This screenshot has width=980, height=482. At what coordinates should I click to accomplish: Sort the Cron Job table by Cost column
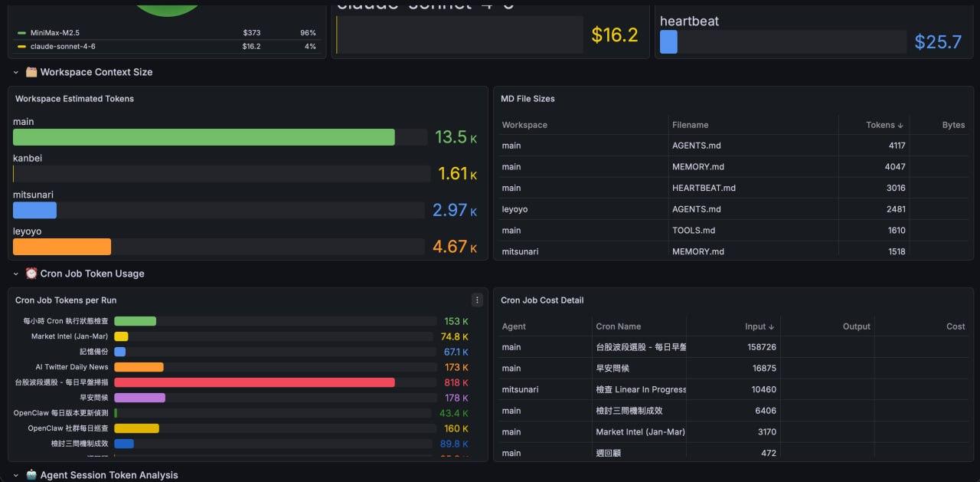(955, 326)
